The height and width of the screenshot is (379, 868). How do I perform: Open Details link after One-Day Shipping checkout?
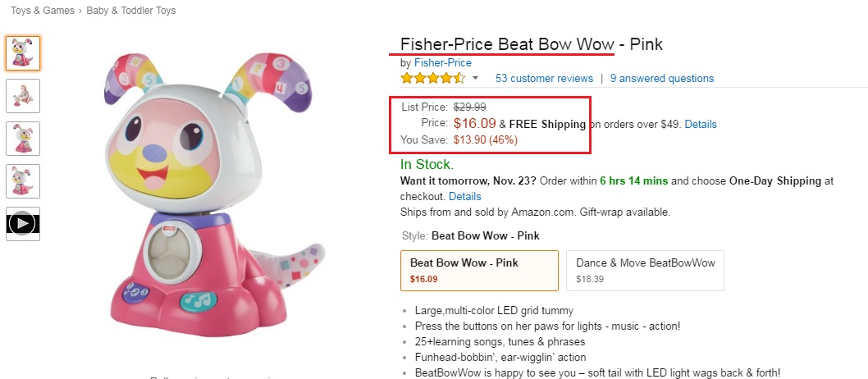464,197
